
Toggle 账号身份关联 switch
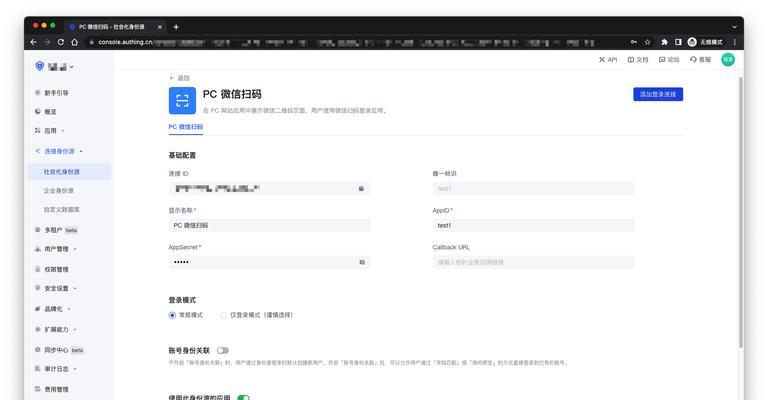223,351
